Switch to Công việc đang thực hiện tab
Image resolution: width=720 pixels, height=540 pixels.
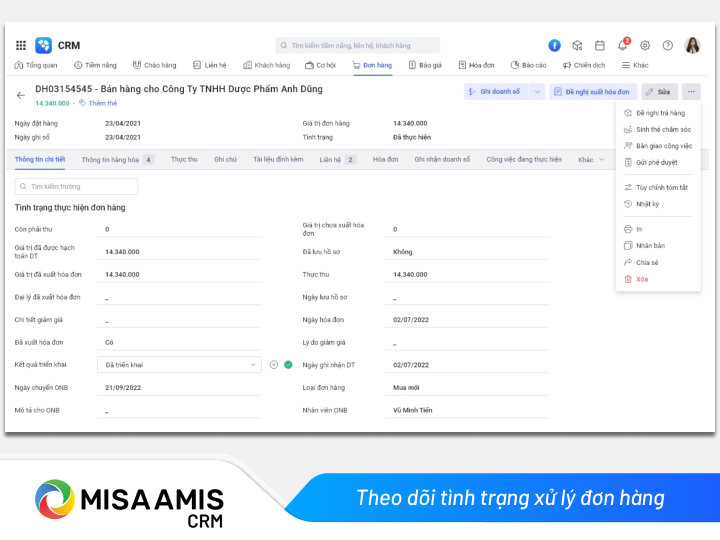(x=524, y=159)
